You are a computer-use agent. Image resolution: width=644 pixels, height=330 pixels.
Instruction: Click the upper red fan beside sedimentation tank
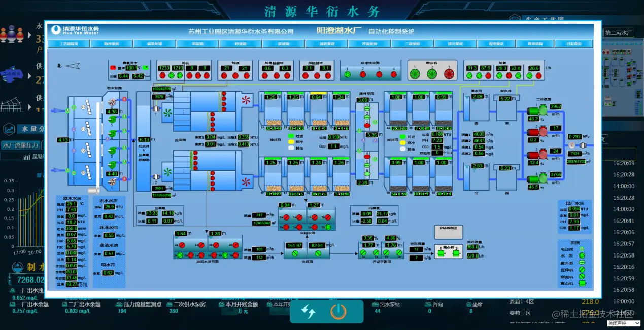[x=247, y=100]
